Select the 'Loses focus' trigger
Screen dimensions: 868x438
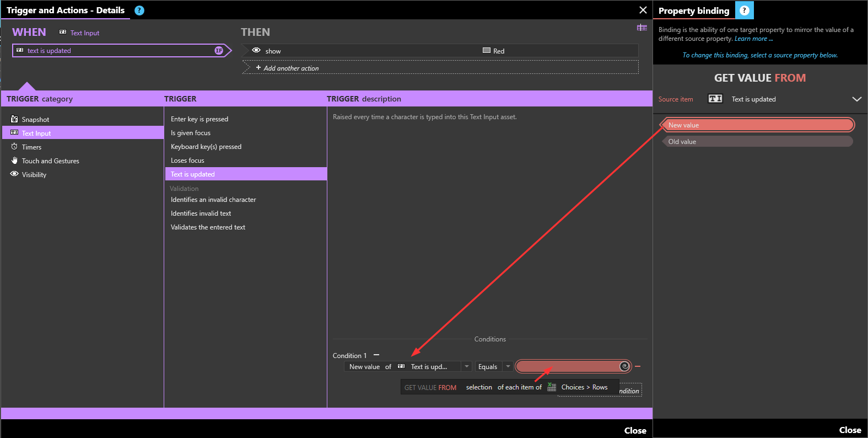(x=187, y=161)
